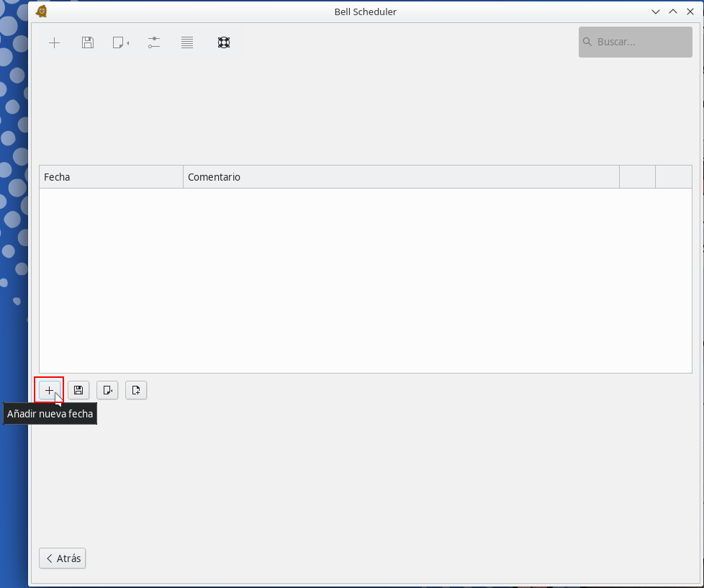
Task: Open help with the lifebuoy icon
Action: tap(224, 42)
